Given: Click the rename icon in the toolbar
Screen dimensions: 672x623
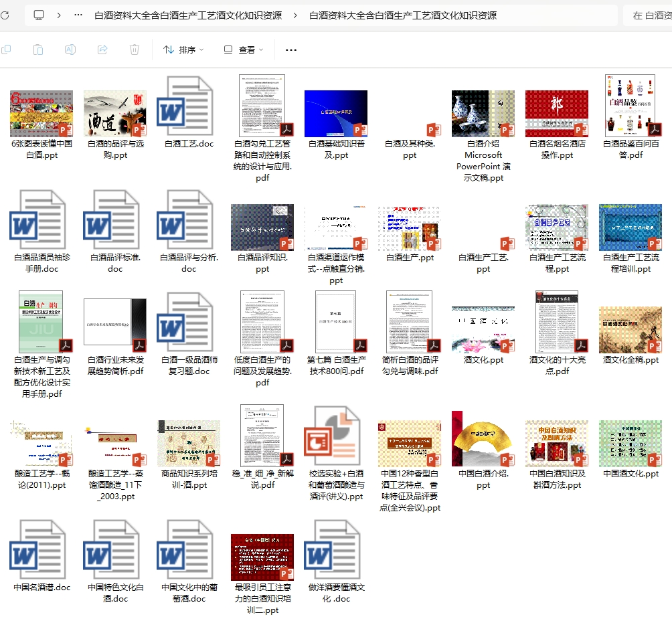Looking at the screenshot, I should coord(70,50).
